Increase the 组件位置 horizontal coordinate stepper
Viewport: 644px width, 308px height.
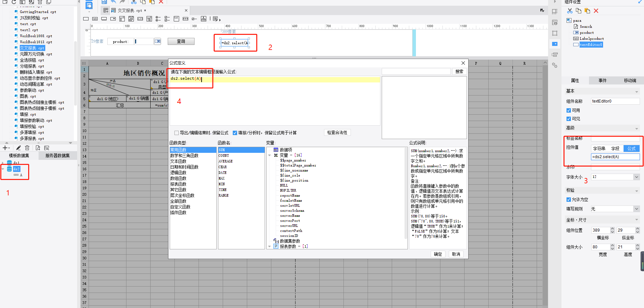tap(612, 229)
